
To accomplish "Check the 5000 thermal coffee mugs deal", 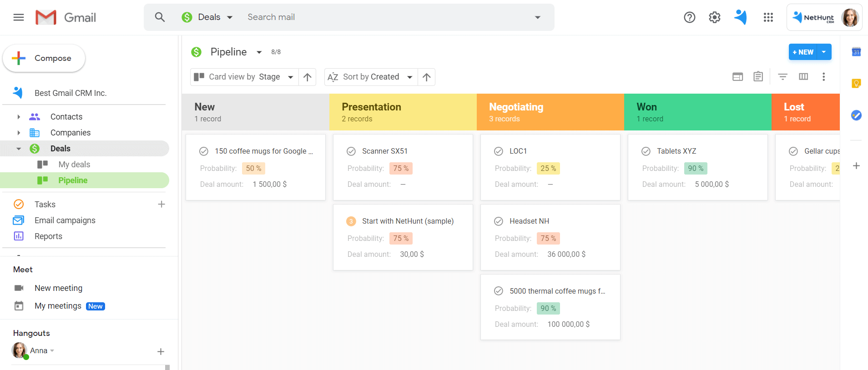I will (499, 291).
